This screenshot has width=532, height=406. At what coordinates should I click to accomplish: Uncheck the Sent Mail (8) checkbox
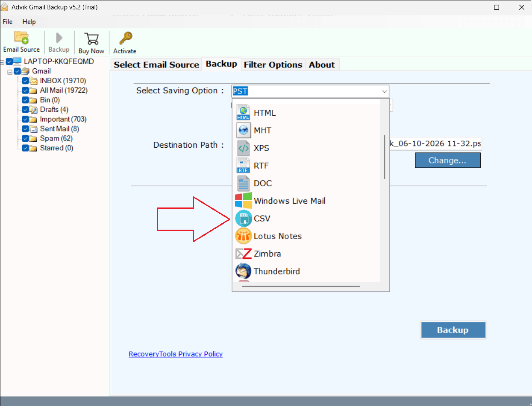pyautogui.click(x=25, y=129)
